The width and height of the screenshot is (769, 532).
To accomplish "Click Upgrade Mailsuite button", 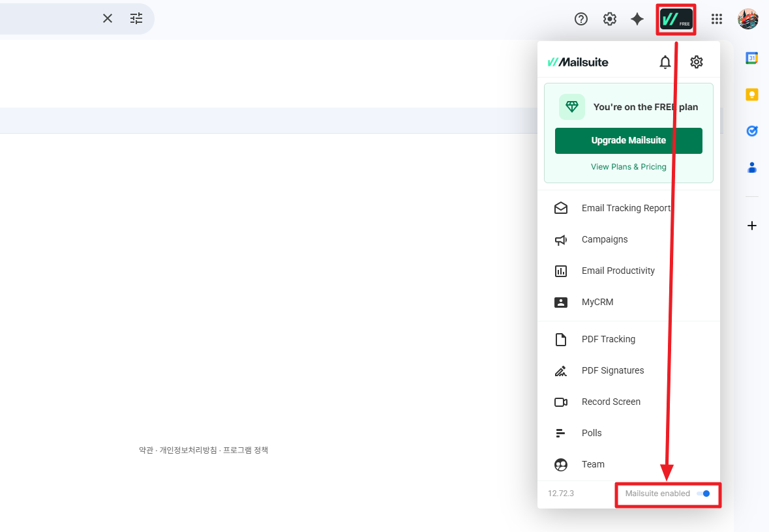I will click(628, 141).
